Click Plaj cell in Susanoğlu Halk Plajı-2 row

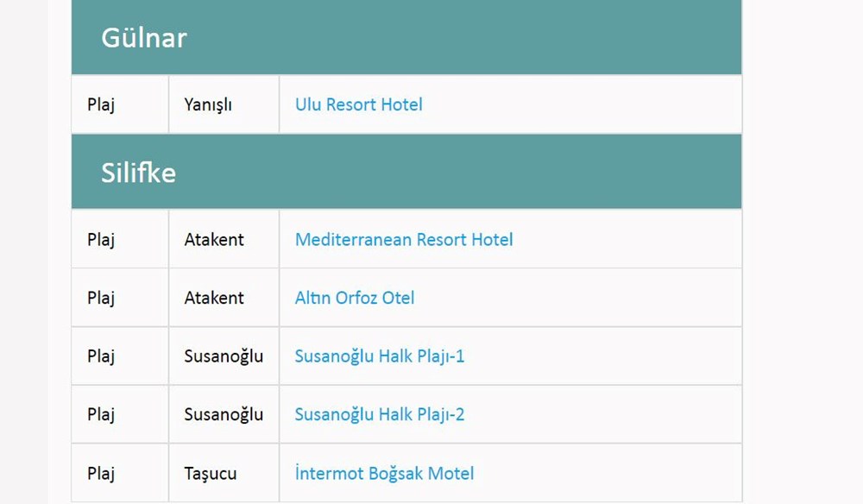click(101, 415)
